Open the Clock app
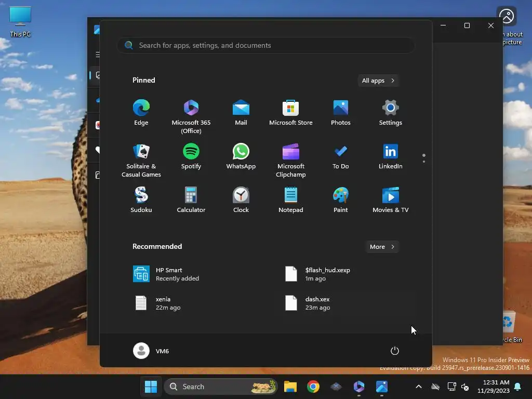This screenshot has height=399, width=532. pos(241,200)
